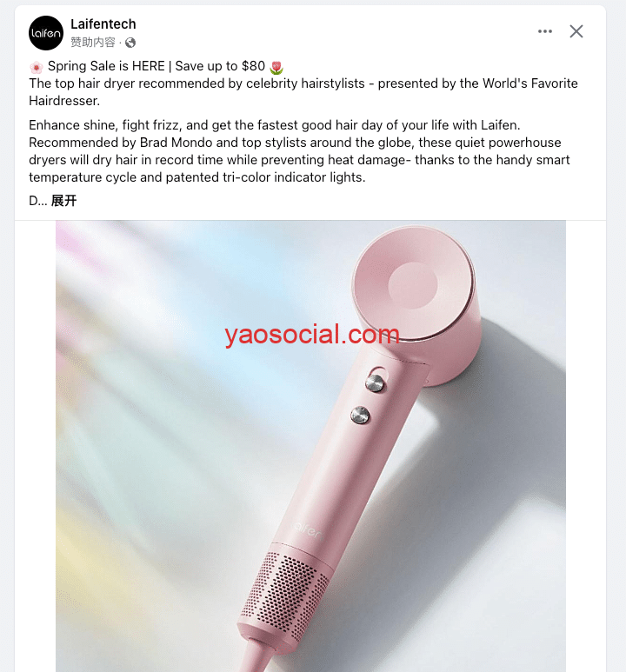Open the three-dot post options menu

[545, 31]
